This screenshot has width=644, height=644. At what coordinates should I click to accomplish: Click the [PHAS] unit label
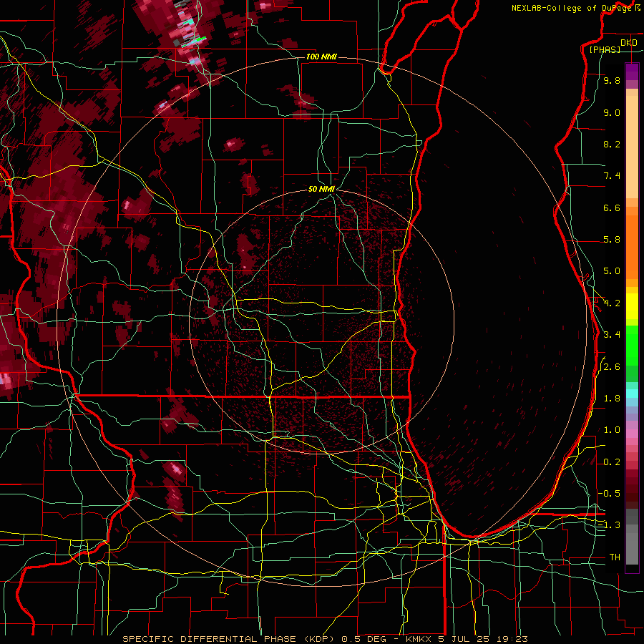pyautogui.click(x=605, y=49)
